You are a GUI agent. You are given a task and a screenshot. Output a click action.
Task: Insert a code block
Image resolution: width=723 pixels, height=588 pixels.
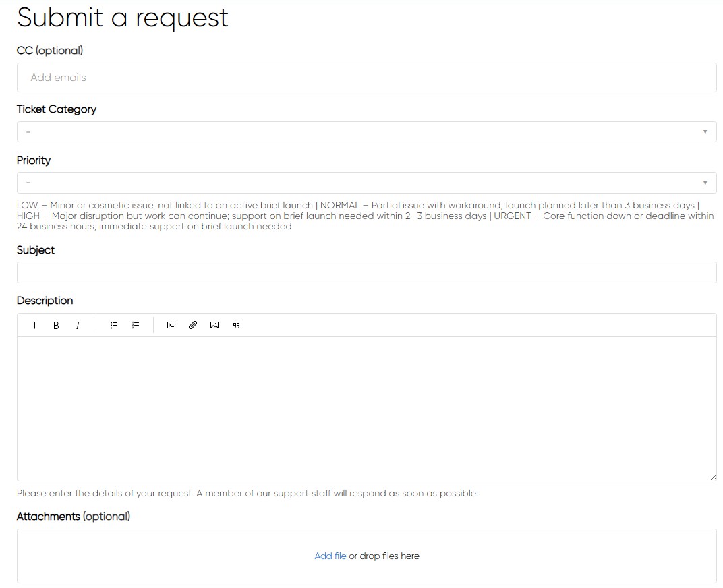click(171, 325)
